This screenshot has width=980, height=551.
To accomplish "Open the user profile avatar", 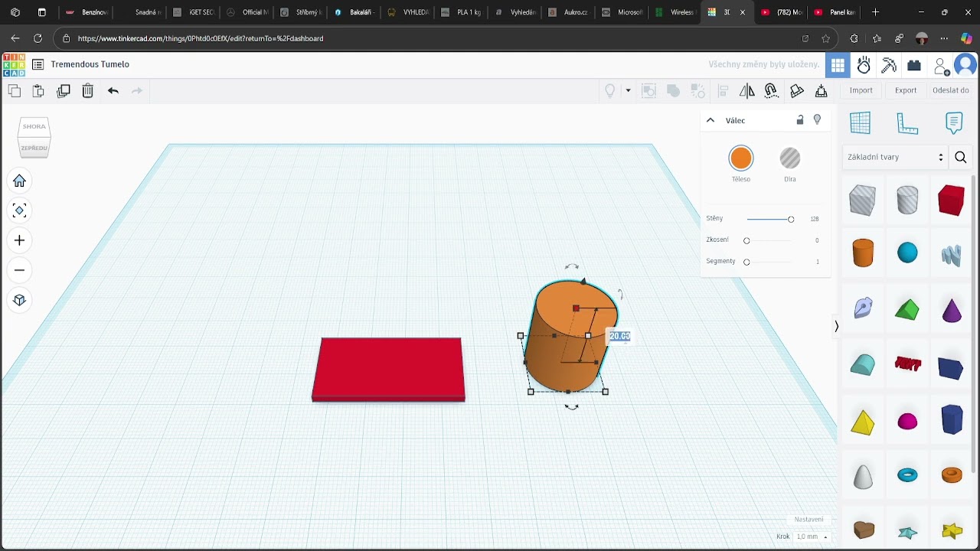I will (966, 65).
